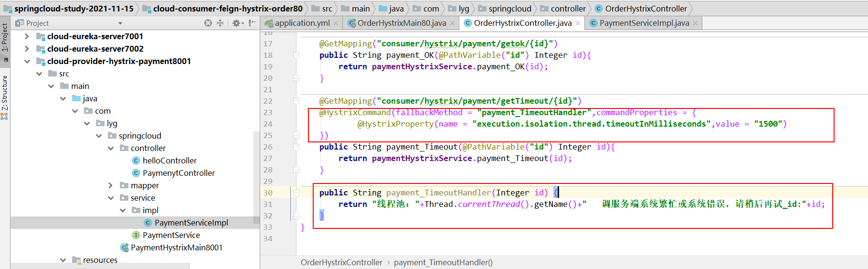Open the Project view dropdown arrow
868x269 pixels.
click(x=120, y=23)
